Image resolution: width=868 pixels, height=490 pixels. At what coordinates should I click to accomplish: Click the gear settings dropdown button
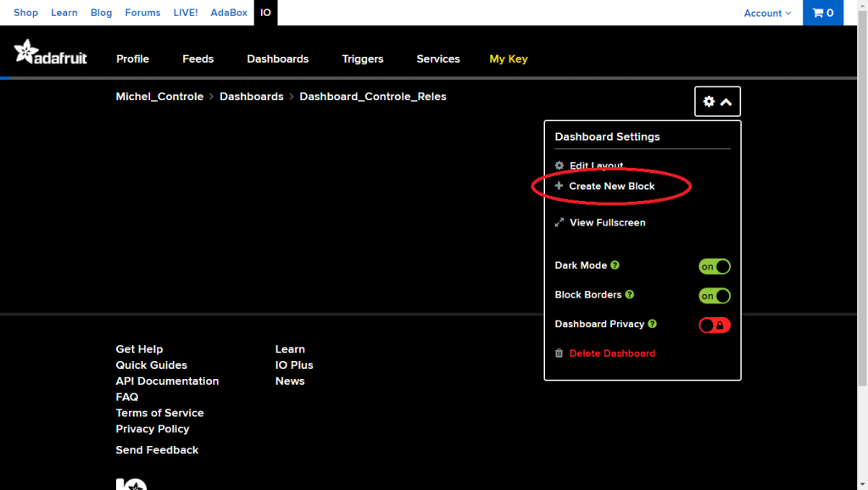tap(717, 102)
